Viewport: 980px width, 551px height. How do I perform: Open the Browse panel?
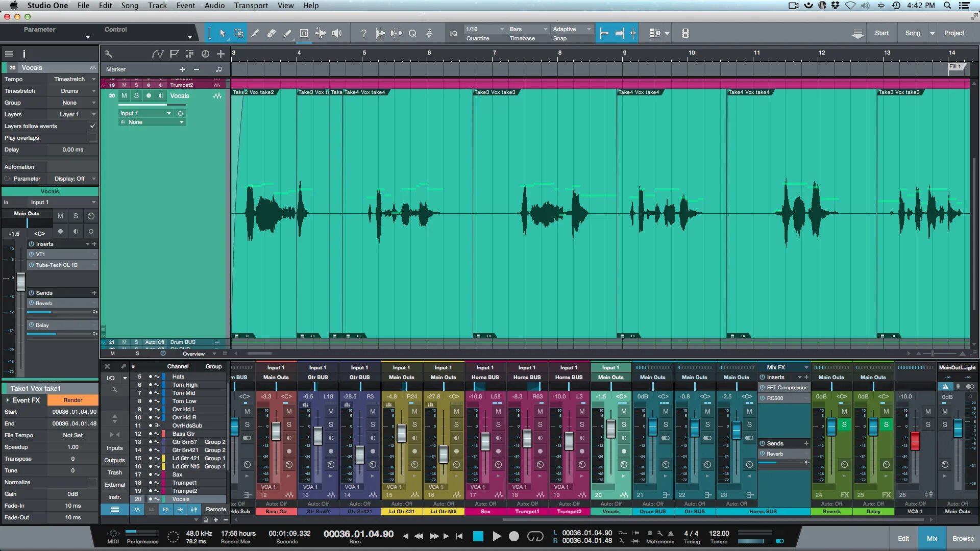[x=963, y=538]
